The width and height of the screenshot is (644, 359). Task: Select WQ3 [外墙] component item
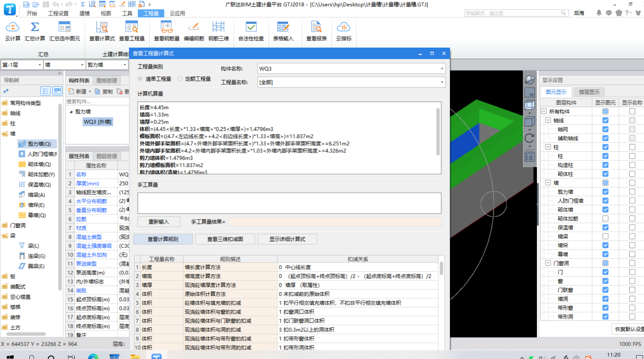(97, 122)
